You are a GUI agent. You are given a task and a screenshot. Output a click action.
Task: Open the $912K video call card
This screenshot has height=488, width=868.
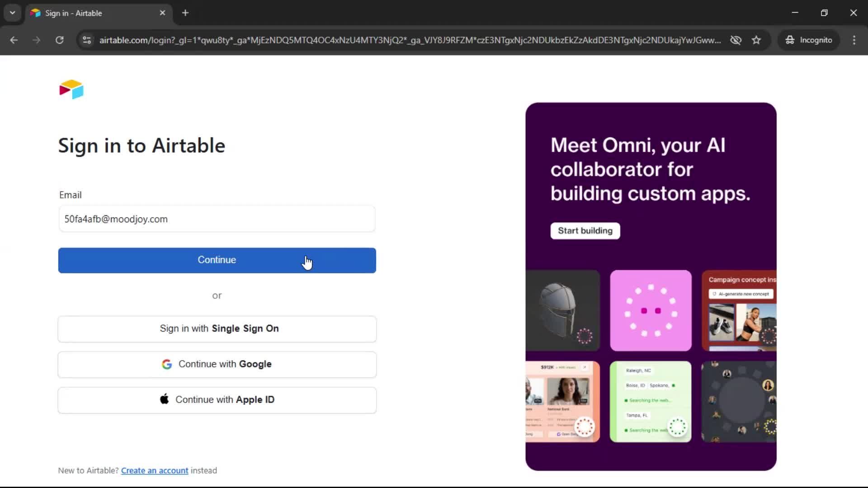tap(563, 402)
